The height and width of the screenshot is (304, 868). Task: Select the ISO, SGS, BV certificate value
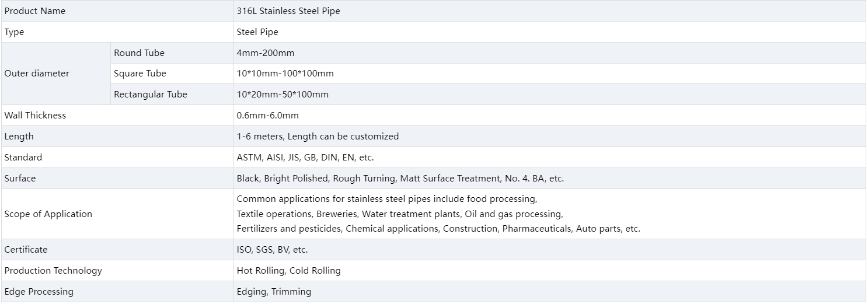tap(272, 250)
